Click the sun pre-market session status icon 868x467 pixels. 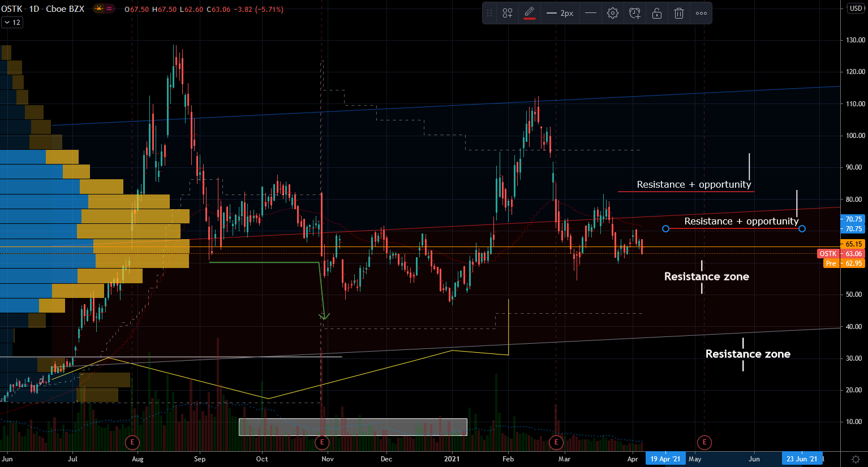[x=99, y=9]
